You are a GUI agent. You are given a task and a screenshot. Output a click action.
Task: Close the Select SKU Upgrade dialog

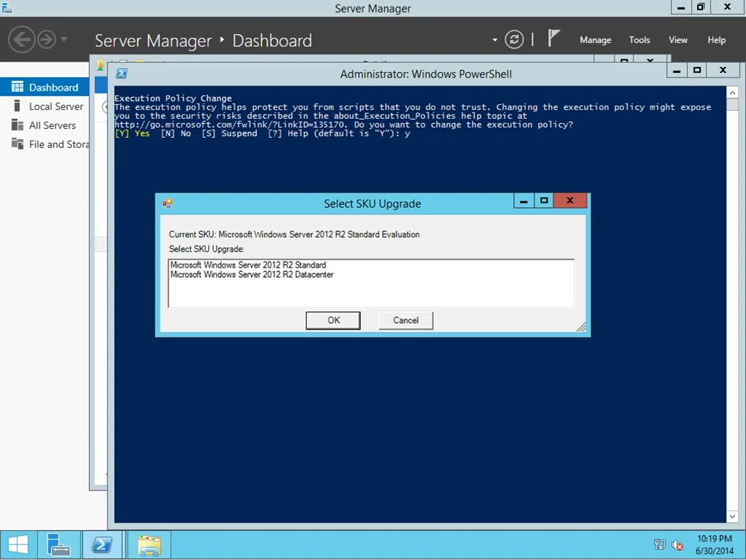[570, 201]
